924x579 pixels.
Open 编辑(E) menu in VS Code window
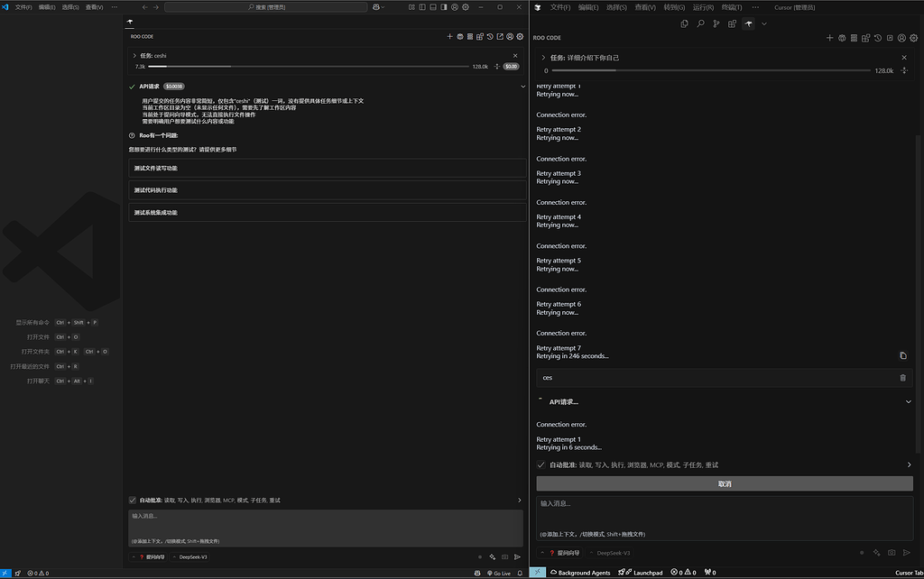47,7
